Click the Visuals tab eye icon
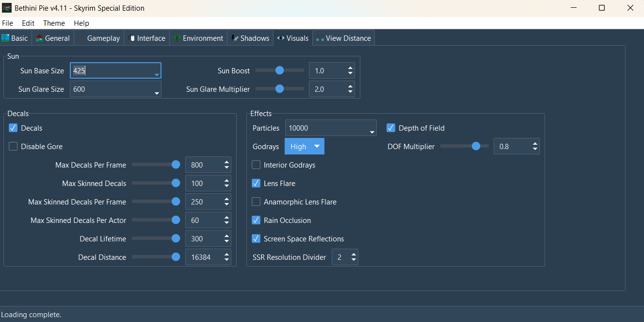 click(x=281, y=38)
